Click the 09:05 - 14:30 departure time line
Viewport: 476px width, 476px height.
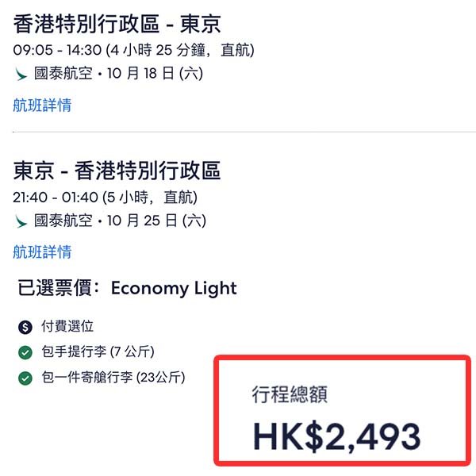(x=134, y=51)
